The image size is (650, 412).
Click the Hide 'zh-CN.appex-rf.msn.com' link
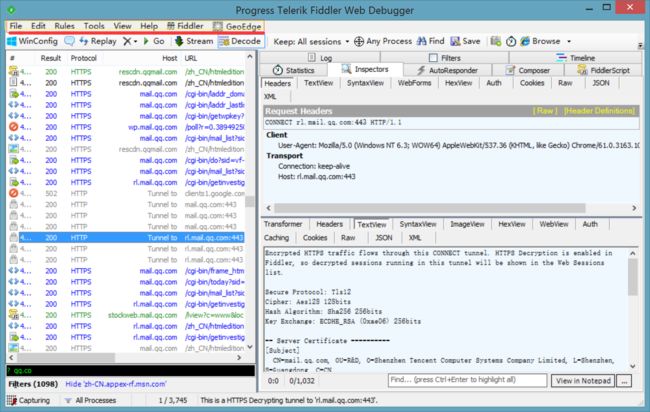[116, 384]
